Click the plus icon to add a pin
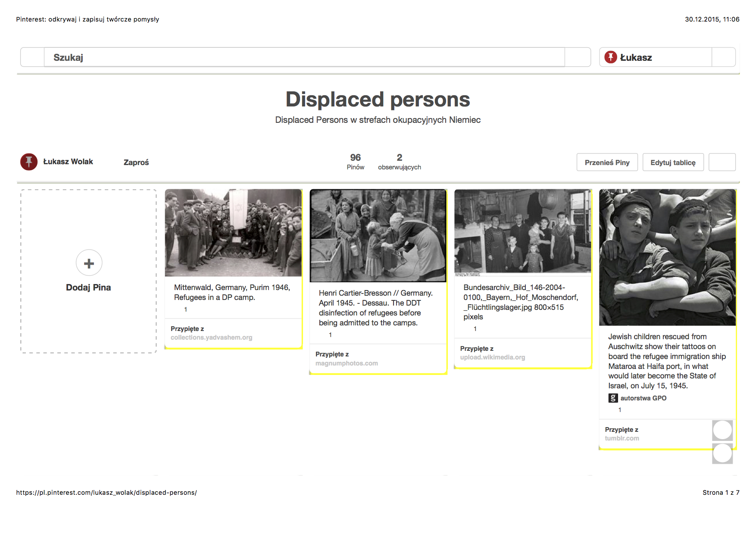 (89, 263)
